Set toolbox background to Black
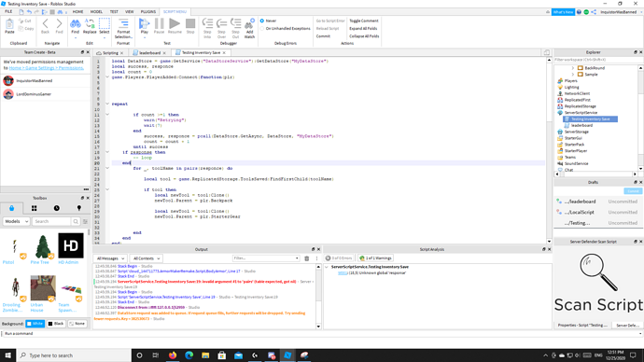The width and height of the screenshot is (644, 362). pyautogui.click(x=56, y=324)
